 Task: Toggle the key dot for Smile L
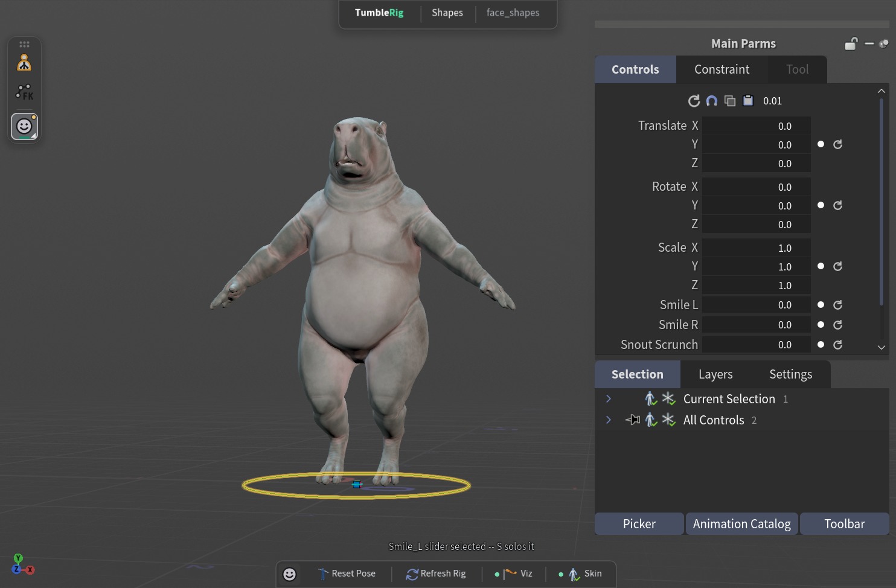[x=821, y=305]
